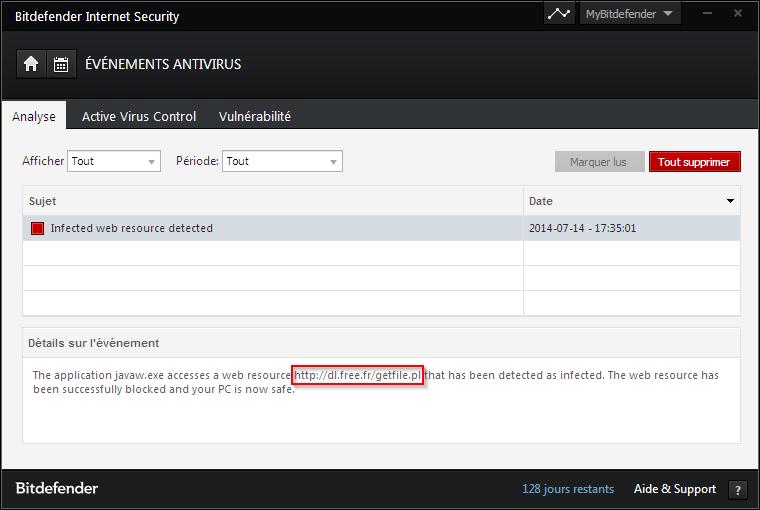Click the blocked URL http://dl.free.fr/getfile.pl
Image resolution: width=760 pixels, height=510 pixels.
358,375
